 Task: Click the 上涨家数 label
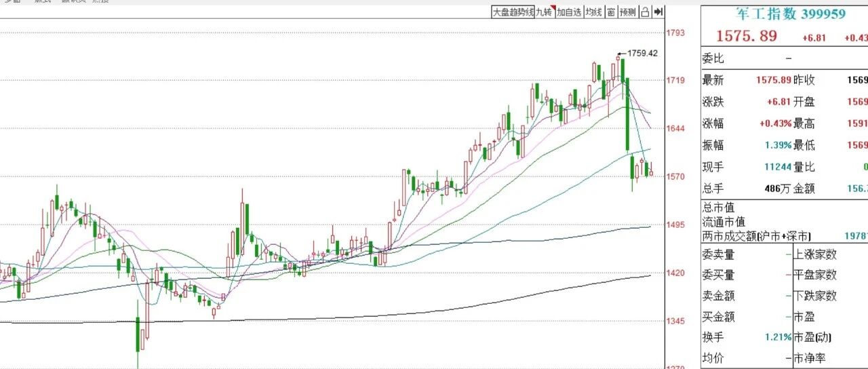[x=815, y=255]
